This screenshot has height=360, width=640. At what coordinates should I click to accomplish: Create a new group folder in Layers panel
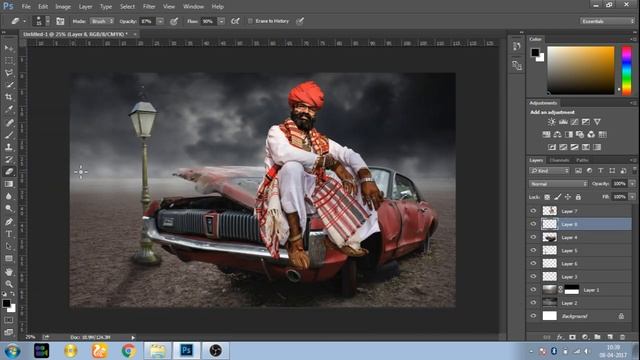coord(597,337)
